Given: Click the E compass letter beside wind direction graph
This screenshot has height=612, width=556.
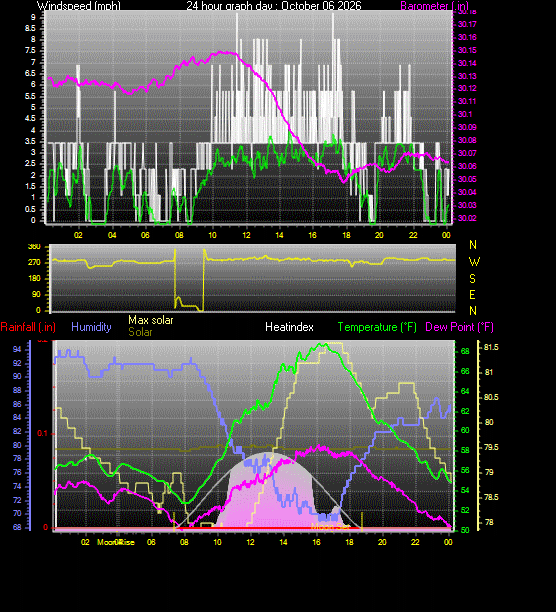Looking at the screenshot, I should click(473, 295).
